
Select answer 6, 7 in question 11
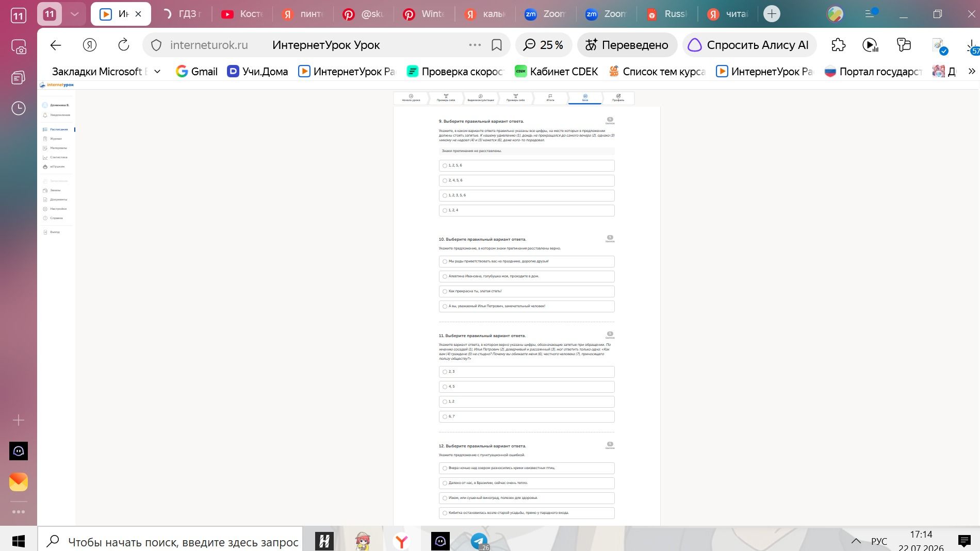click(x=527, y=416)
